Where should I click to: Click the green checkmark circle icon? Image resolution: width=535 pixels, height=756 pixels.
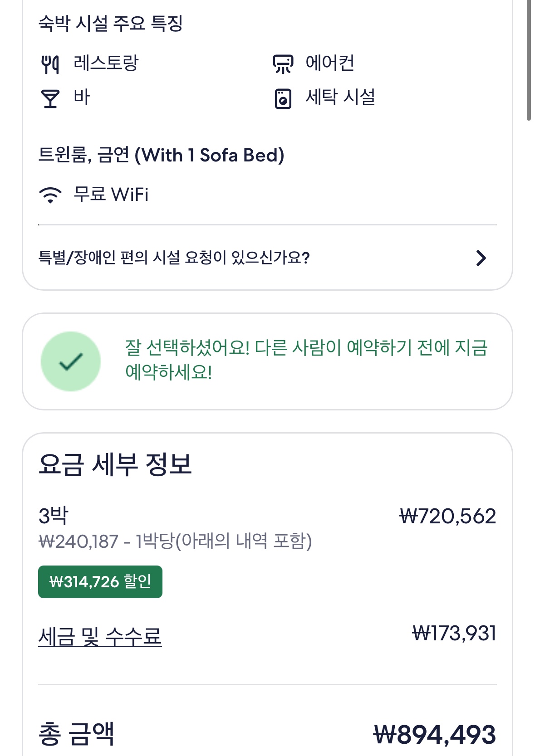71,361
